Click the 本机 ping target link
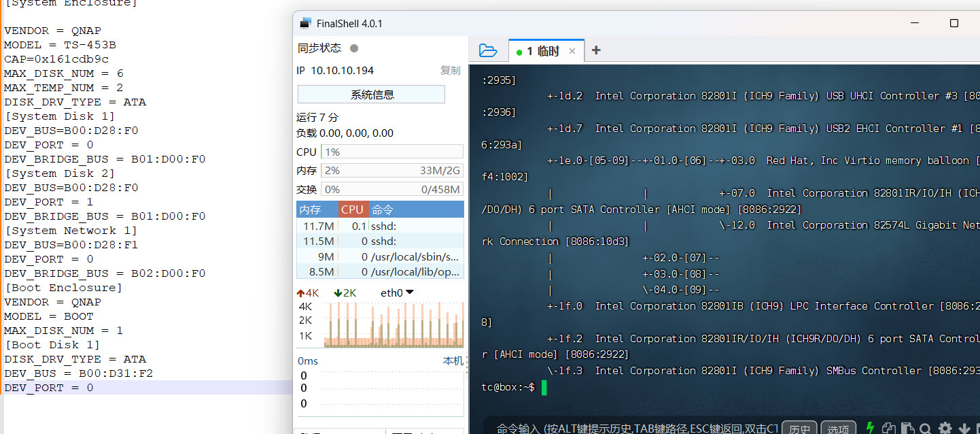This screenshot has width=980, height=434. click(453, 361)
